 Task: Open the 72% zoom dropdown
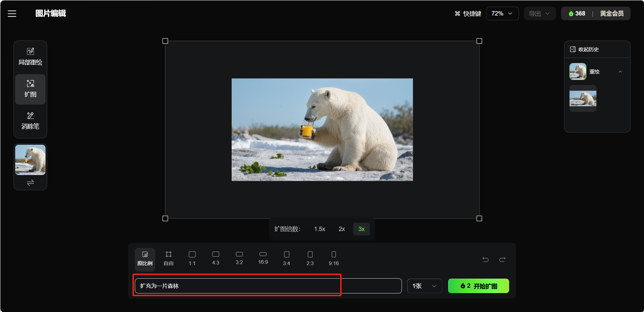click(502, 13)
